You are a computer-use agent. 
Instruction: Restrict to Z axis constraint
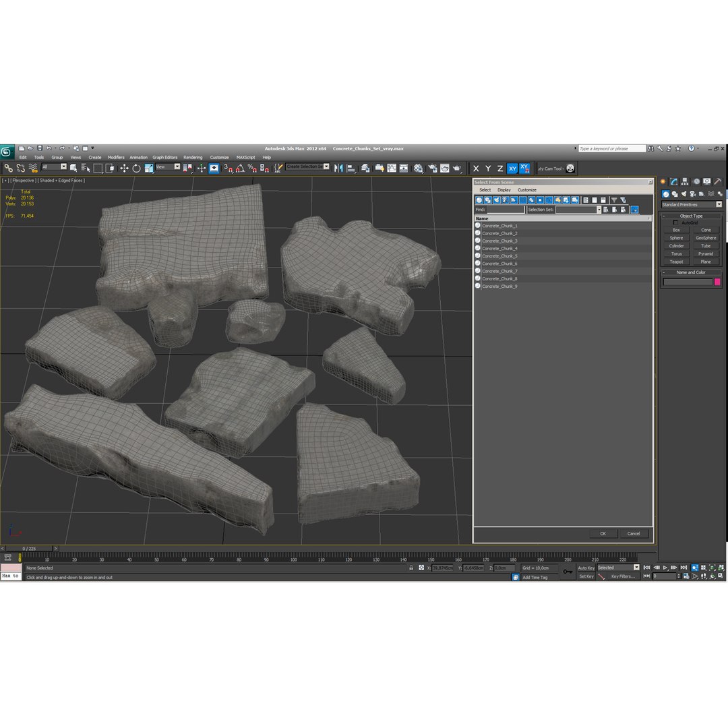click(x=500, y=169)
